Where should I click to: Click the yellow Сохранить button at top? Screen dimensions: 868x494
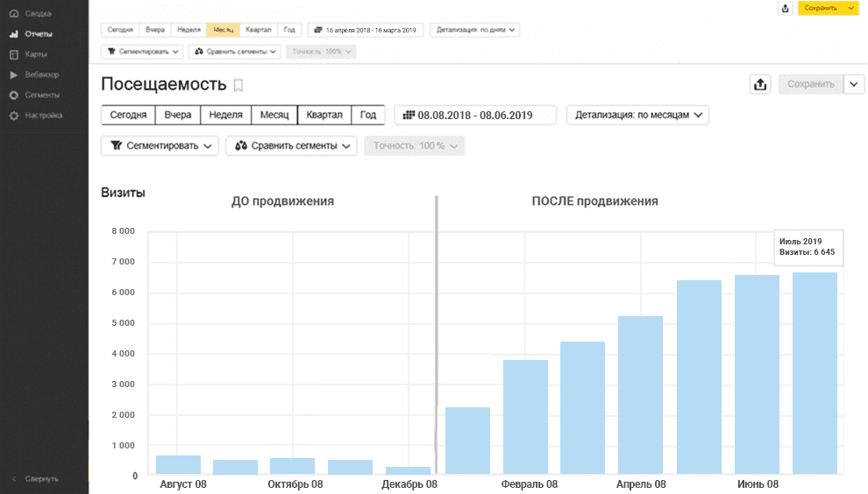(x=821, y=8)
